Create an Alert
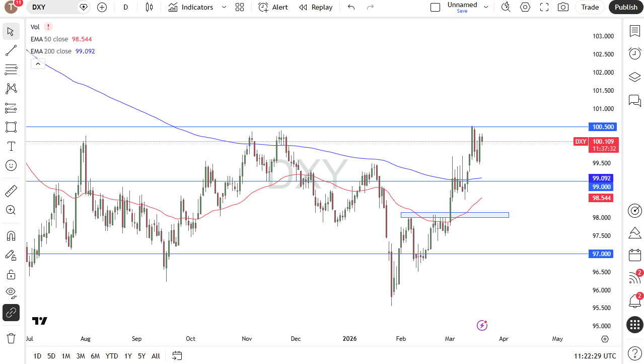The image size is (644, 364). click(273, 7)
